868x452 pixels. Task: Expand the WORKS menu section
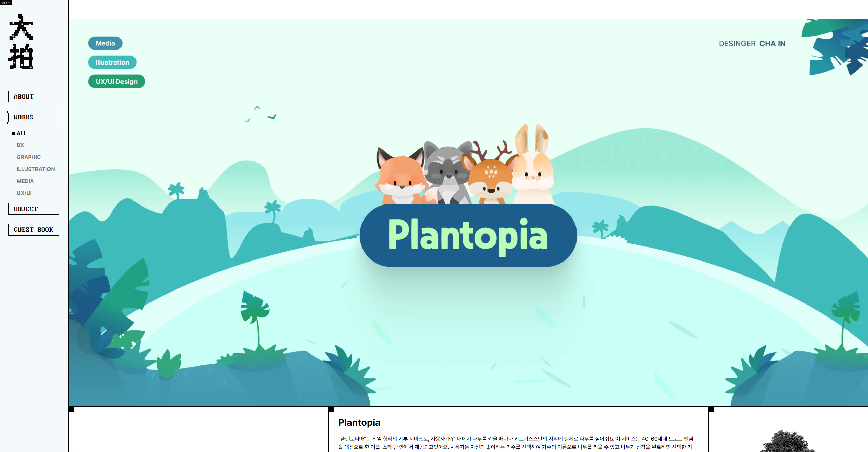(34, 117)
